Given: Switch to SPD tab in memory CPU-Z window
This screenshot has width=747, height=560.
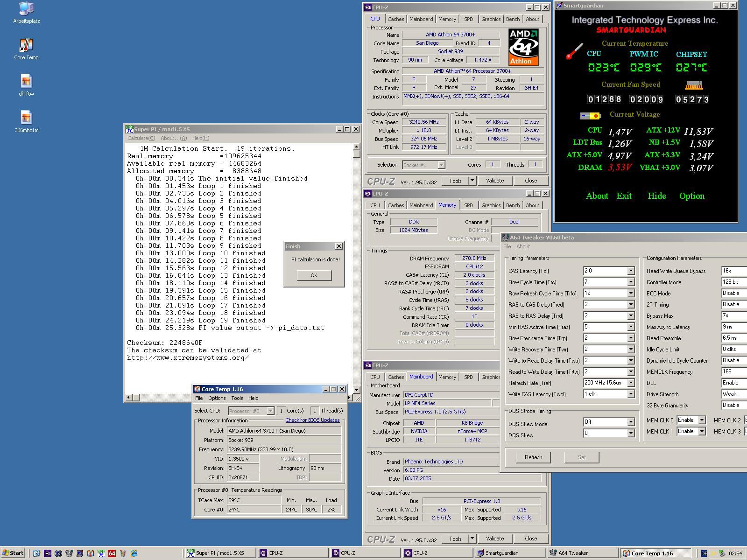Looking at the screenshot, I should (468, 205).
